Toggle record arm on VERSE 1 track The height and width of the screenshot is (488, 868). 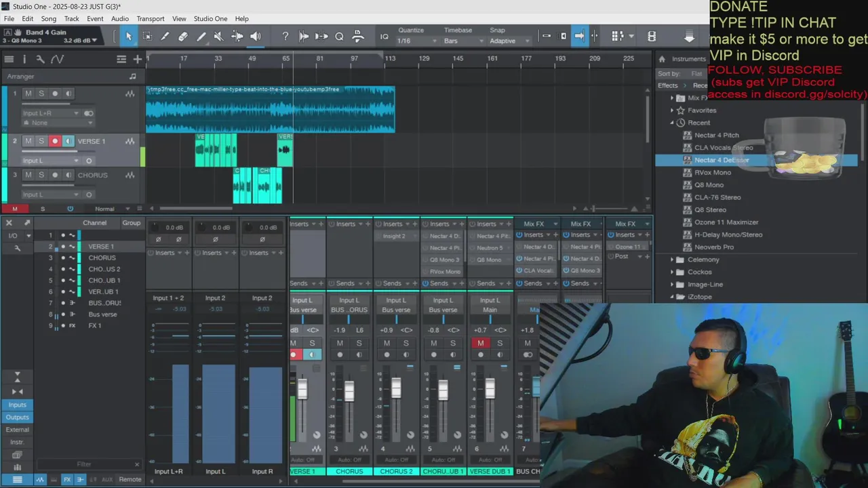point(55,141)
